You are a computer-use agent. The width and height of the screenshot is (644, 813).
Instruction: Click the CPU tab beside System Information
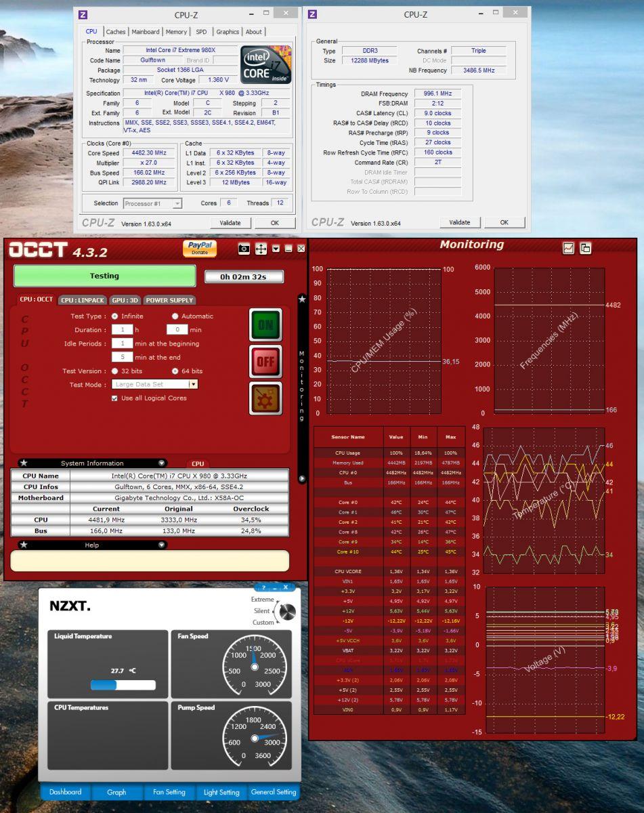coord(198,464)
